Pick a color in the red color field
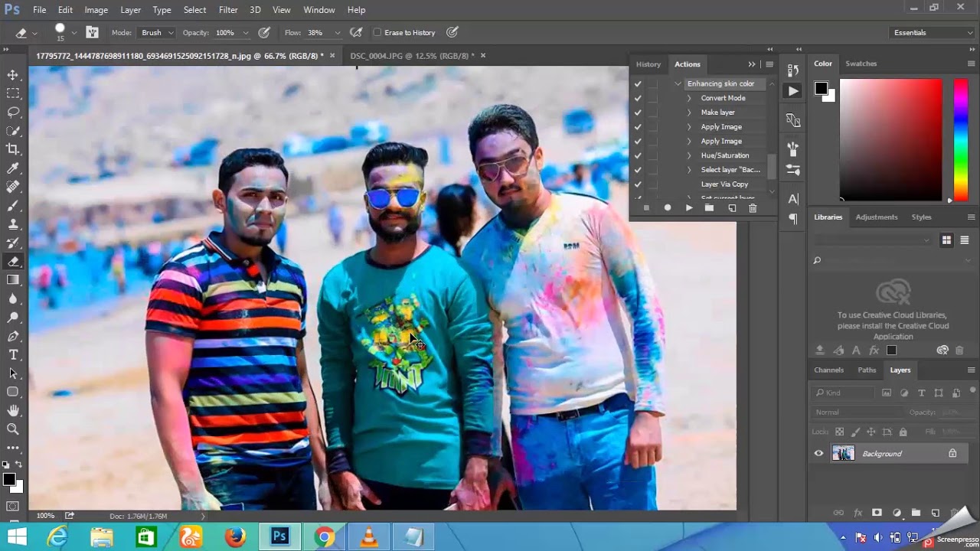Viewport: 980px width, 551px height. pos(890,139)
